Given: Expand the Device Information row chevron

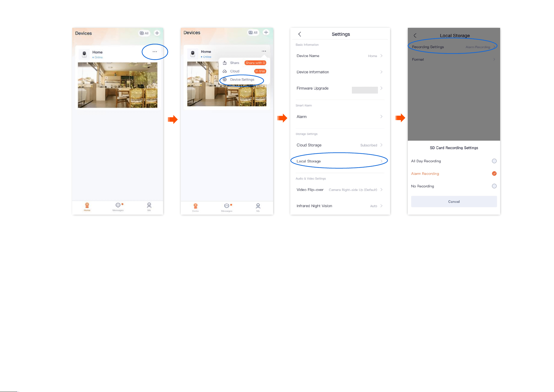Looking at the screenshot, I should [x=381, y=72].
